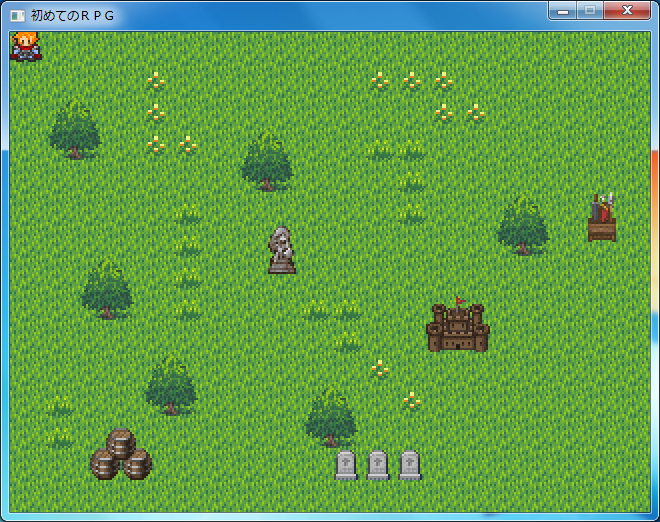Click the rightmost tombstone

410,465
